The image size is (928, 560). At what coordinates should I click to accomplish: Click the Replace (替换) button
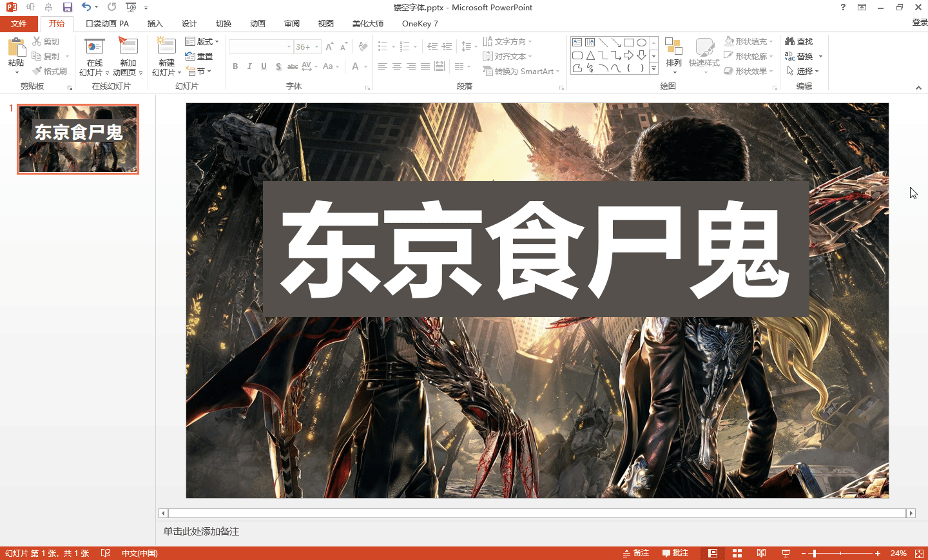click(x=799, y=56)
